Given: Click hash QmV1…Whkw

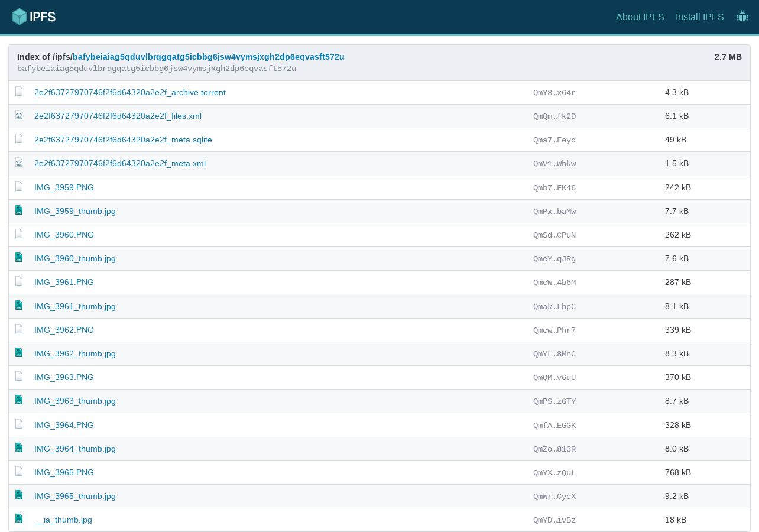Looking at the screenshot, I should pyautogui.click(x=554, y=163).
